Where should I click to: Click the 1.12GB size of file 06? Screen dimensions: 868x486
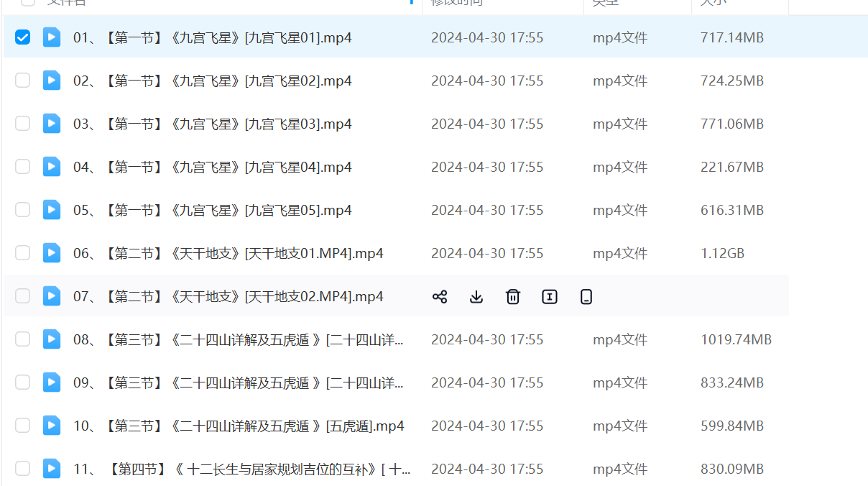[722, 253]
